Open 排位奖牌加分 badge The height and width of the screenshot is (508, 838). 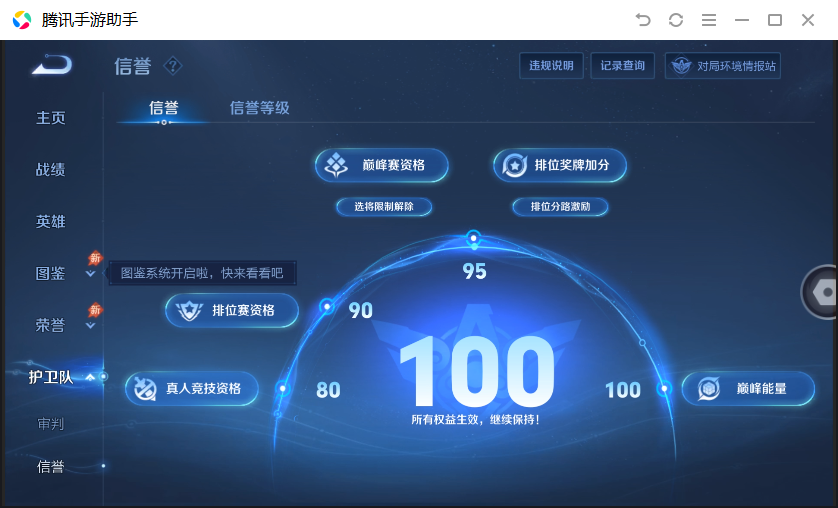pos(560,165)
